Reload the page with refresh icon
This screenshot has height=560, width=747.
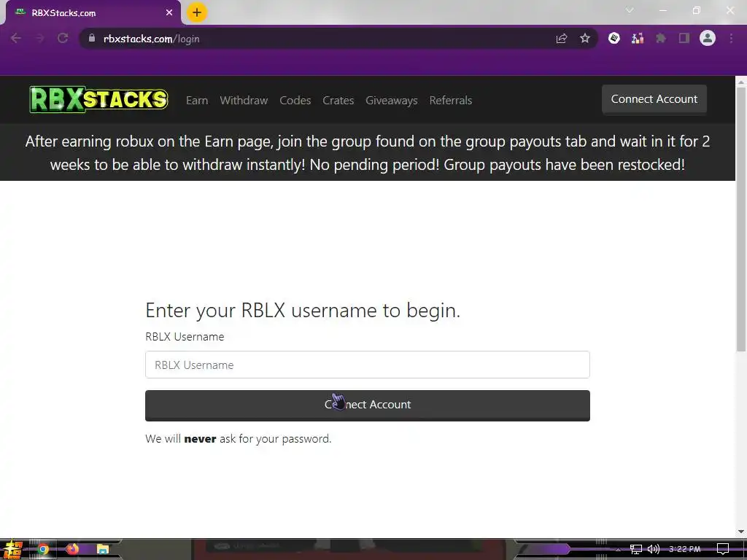coord(63,38)
